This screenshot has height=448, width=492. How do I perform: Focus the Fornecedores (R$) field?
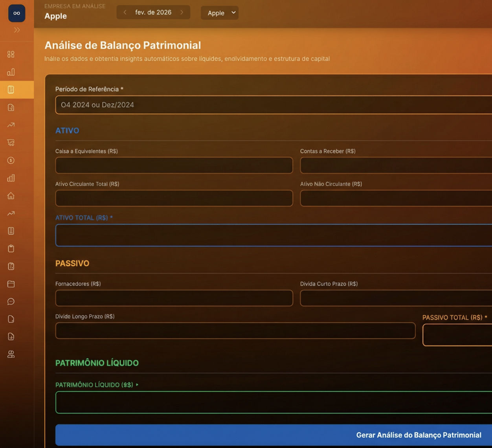coord(174,298)
